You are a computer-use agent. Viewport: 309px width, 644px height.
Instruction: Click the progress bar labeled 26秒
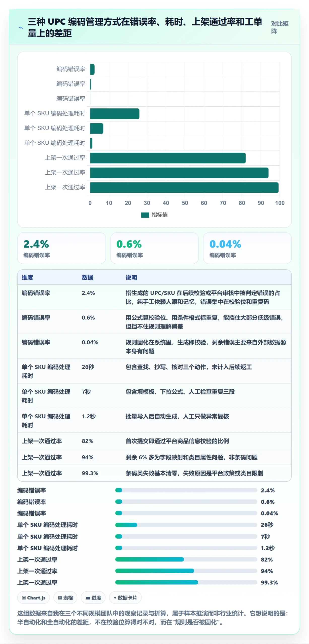(x=186, y=525)
